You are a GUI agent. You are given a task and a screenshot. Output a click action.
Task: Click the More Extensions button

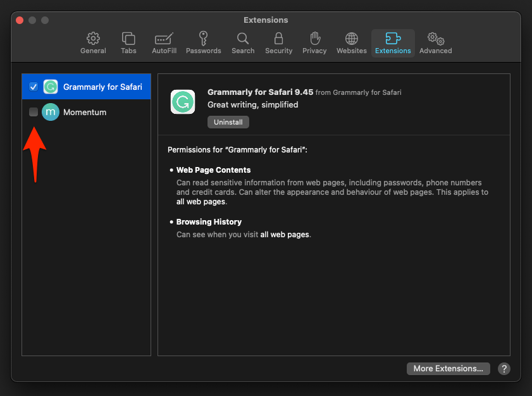(448, 368)
